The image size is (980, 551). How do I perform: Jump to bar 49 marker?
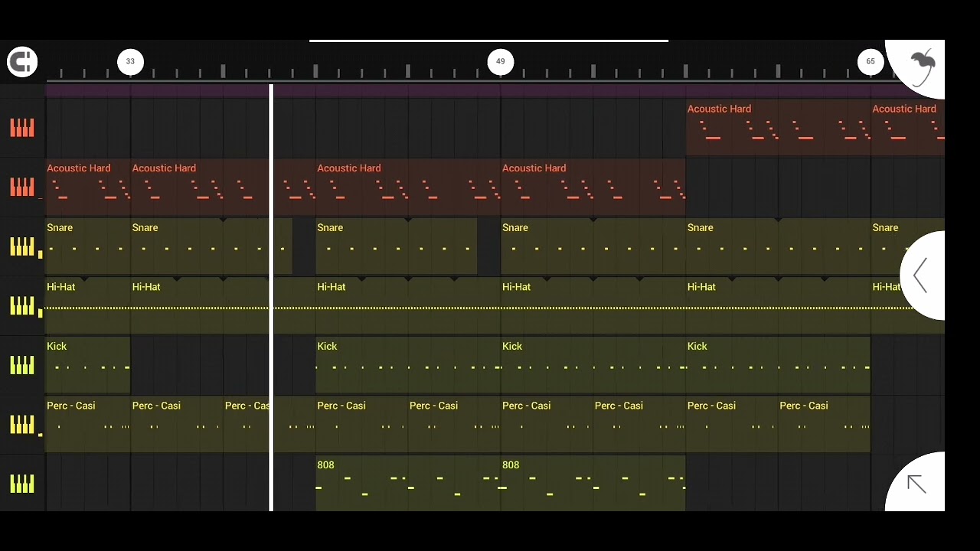click(x=501, y=61)
